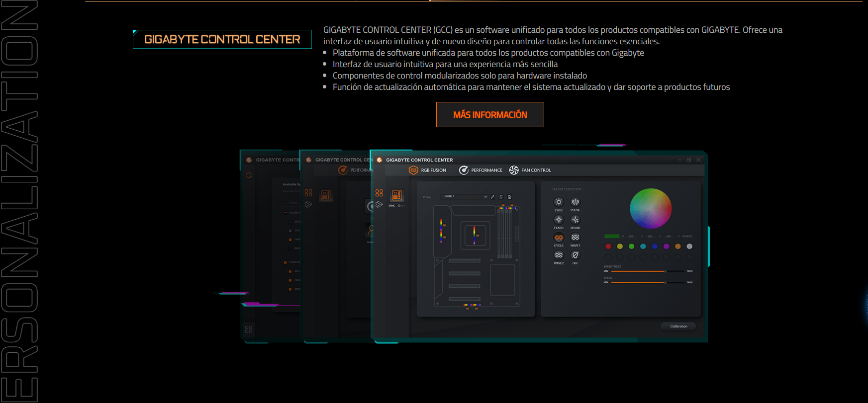Choose the blue color swatch

point(655,246)
